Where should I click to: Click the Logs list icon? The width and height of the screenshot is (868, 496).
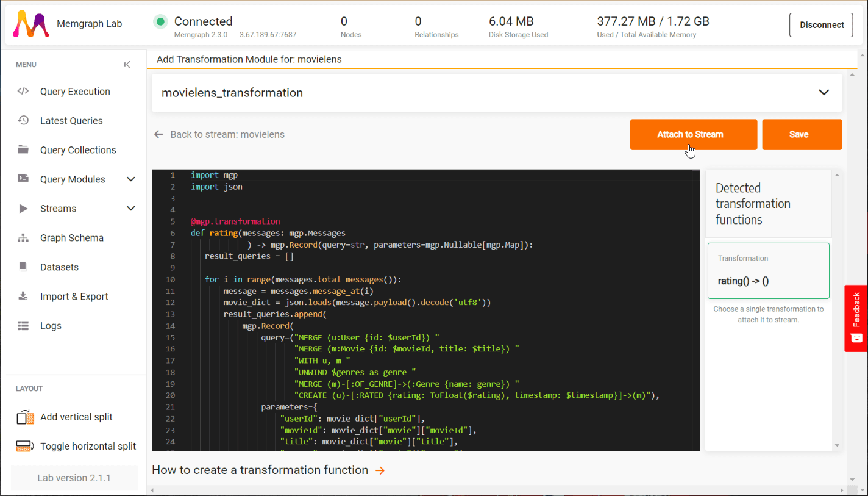[x=23, y=326]
